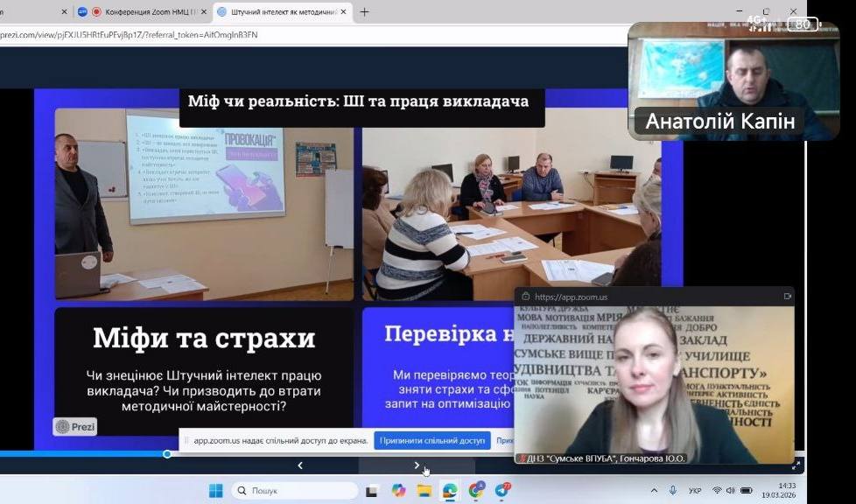
Task: Expand the hidden system tray icons chevron
Action: point(655,491)
